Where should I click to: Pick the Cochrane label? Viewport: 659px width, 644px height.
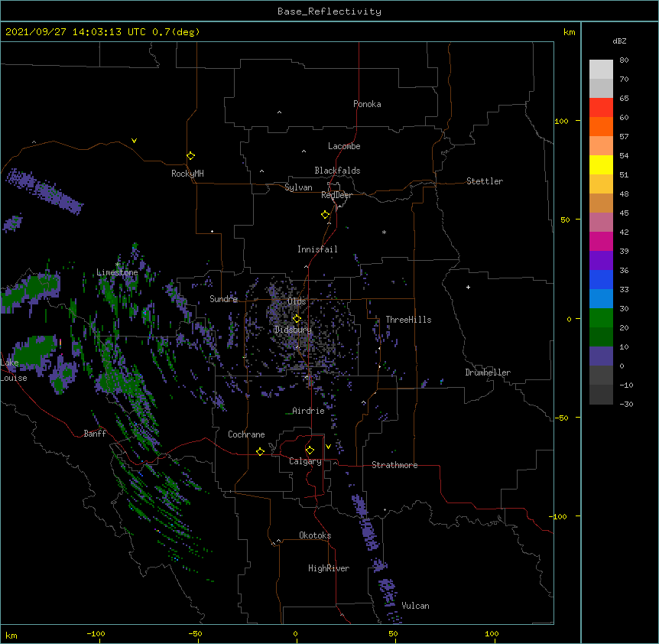pyautogui.click(x=246, y=434)
